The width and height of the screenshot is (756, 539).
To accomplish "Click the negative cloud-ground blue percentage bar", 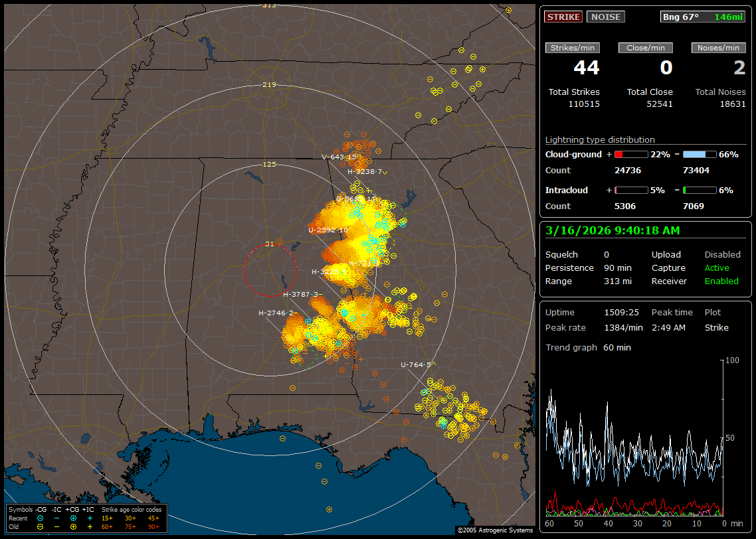I will click(x=699, y=154).
